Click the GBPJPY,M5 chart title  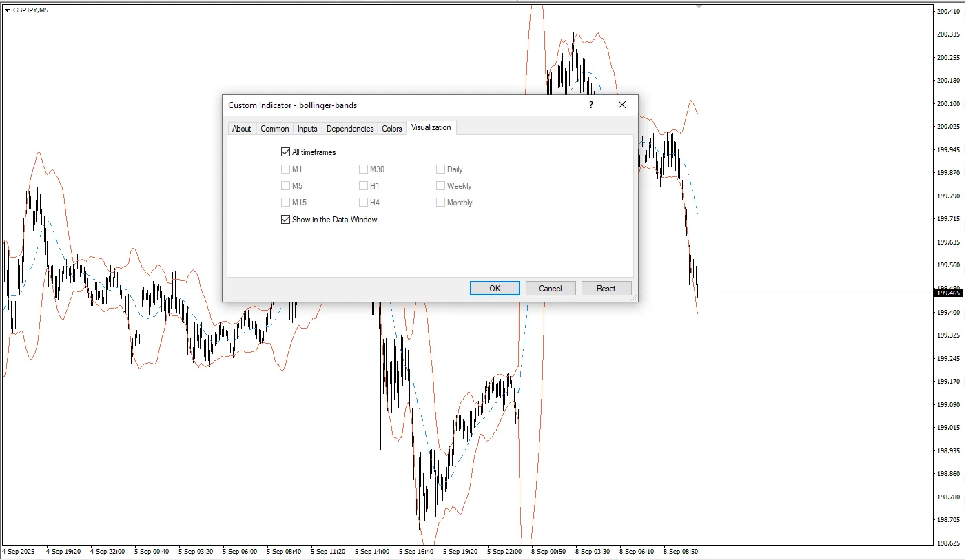click(x=31, y=10)
